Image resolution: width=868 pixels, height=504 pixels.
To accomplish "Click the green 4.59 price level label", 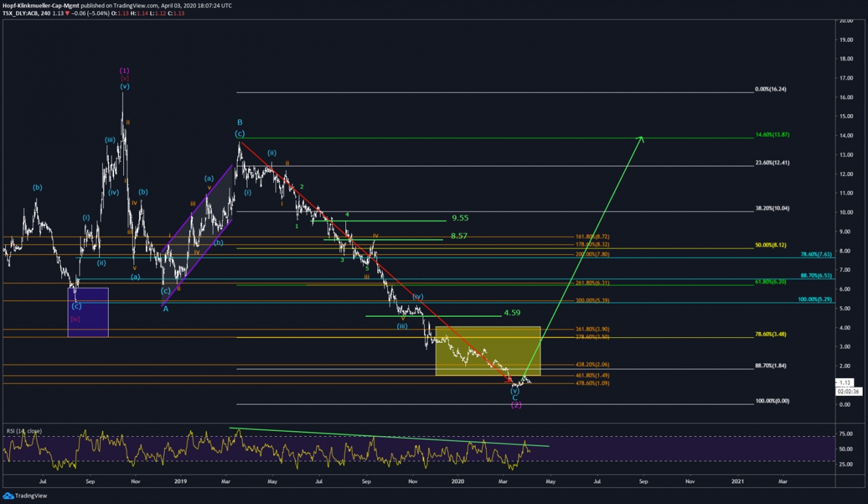I will point(512,313).
